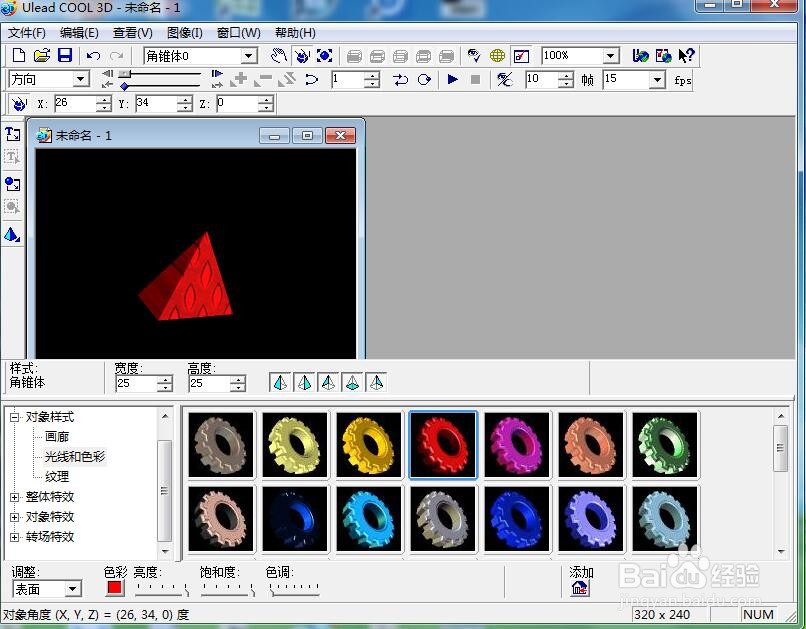Open the 文件(F) menu

tap(27, 33)
